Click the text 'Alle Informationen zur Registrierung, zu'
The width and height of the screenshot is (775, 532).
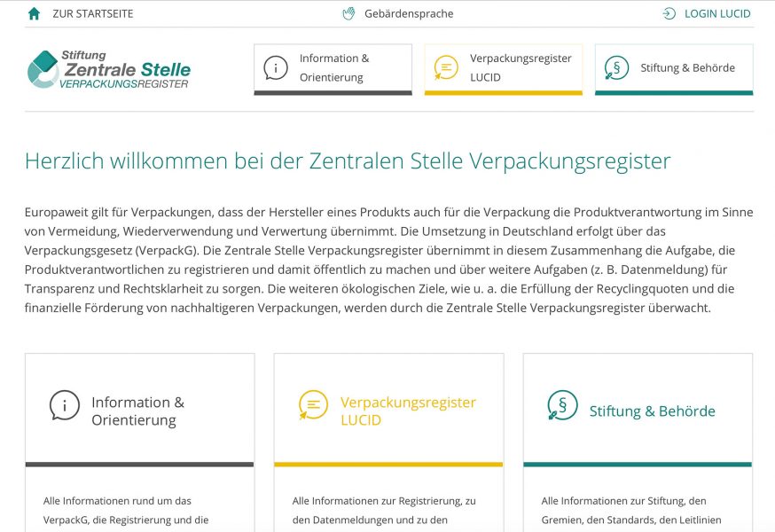[x=384, y=501]
